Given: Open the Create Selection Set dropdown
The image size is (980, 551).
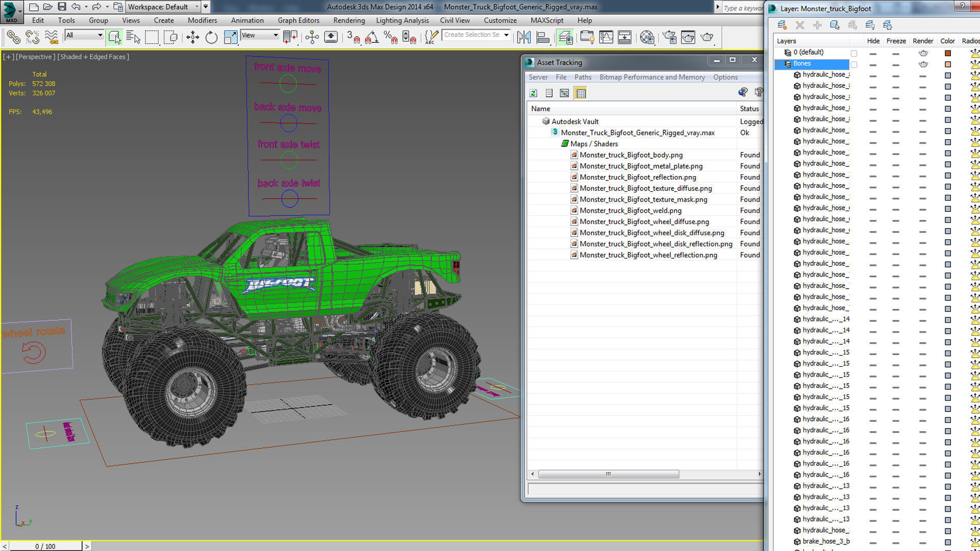Looking at the screenshot, I should (x=476, y=35).
